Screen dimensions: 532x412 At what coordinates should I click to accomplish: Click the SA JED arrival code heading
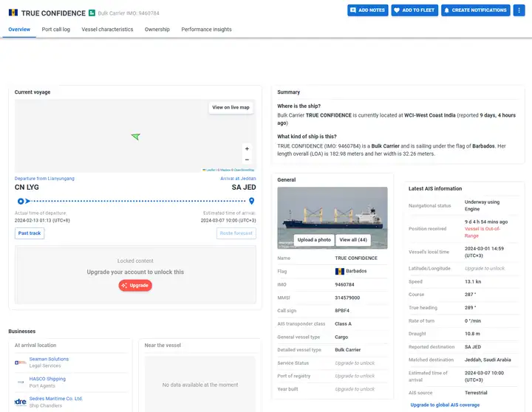click(x=244, y=188)
